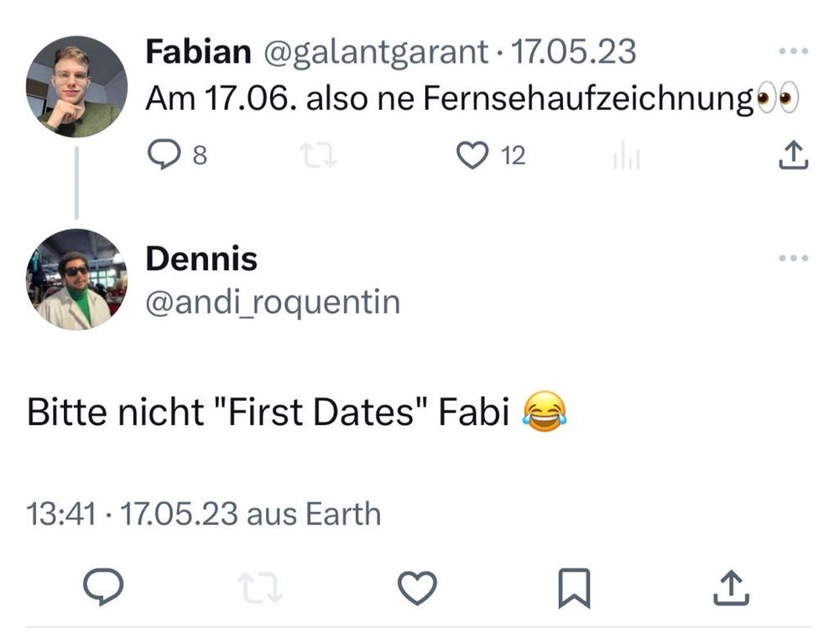Click the 17.05.23 timestamp on Fabian's tweet
The width and height of the screenshot is (839, 644).
576,50
